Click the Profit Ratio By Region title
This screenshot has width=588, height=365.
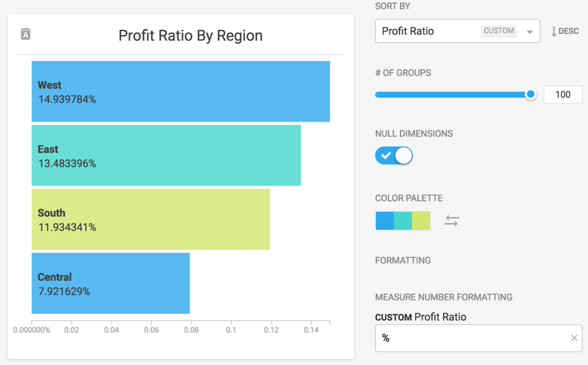[x=190, y=35]
